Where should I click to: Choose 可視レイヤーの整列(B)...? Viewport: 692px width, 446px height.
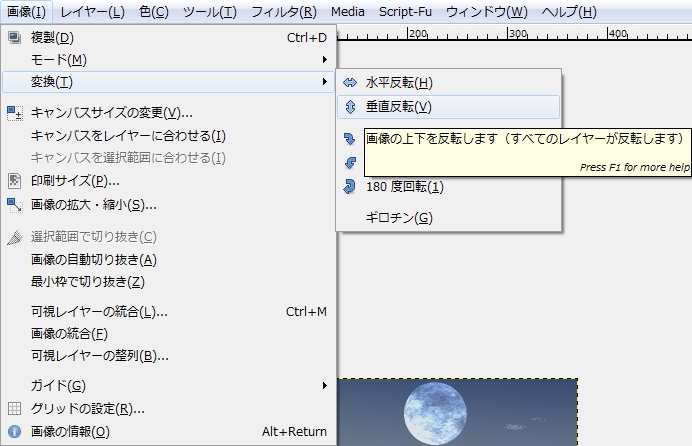168,356
